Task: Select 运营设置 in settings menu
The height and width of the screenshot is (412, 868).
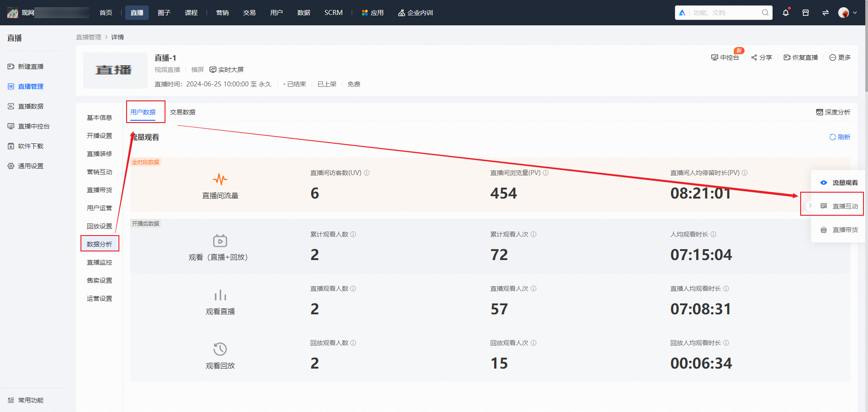Action: (x=99, y=298)
